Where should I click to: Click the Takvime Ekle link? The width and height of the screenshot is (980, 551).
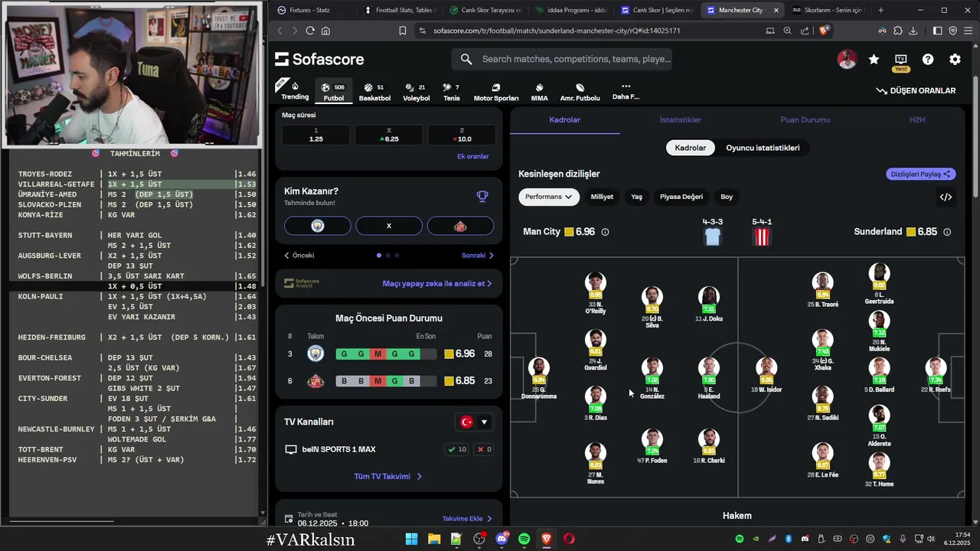pyautogui.click(x=468, y=518)
